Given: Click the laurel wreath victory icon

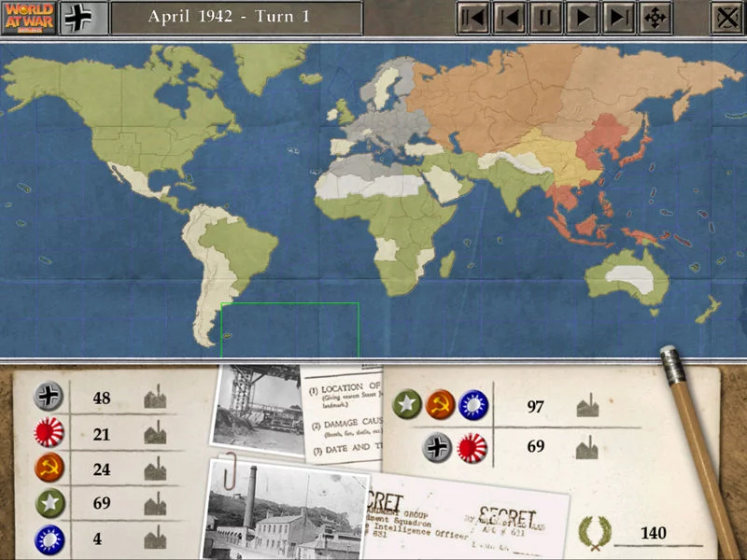Looking at the screenshot, I should 595,532.
